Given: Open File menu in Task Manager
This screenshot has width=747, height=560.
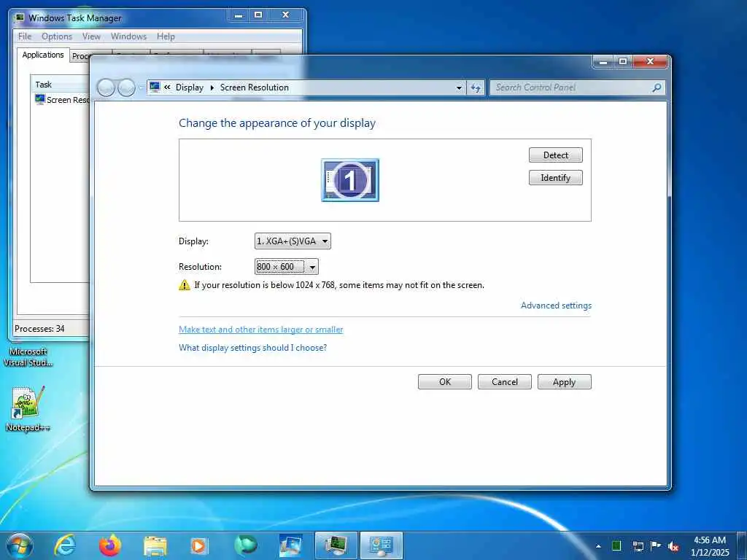Looking at the screenshot, I should [25, 36].
